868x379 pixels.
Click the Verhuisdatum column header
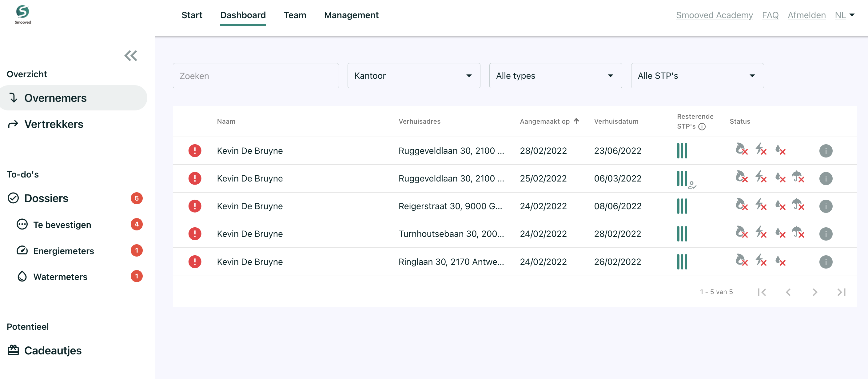(616, 121)
